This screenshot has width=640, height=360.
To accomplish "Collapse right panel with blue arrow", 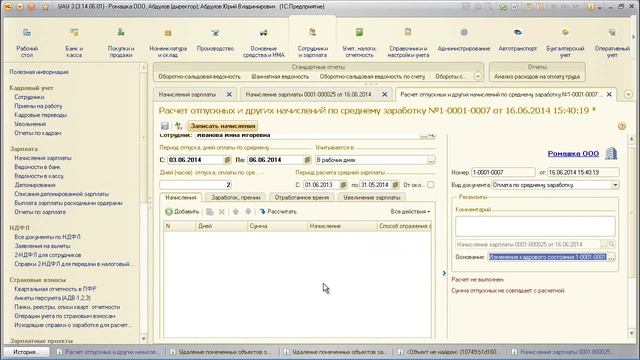I will [x=444, y=273].
